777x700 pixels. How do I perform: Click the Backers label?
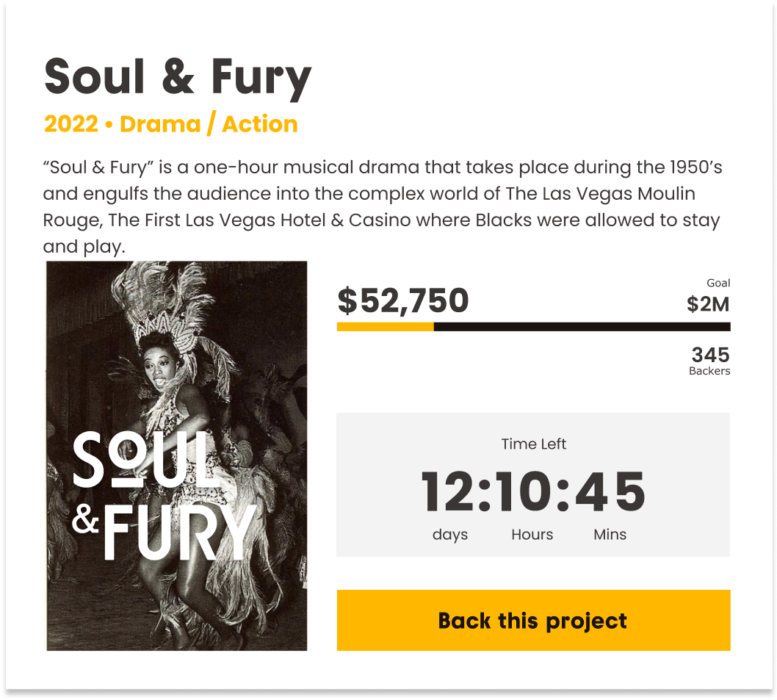(x=709, y=371)
